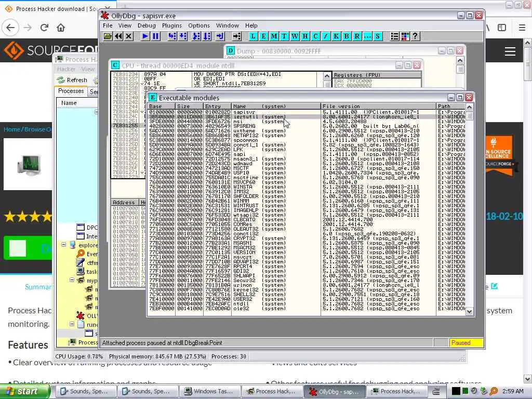Show CPU window with C toolbar icon
The image size is (532, 399).
pos(315,36)
